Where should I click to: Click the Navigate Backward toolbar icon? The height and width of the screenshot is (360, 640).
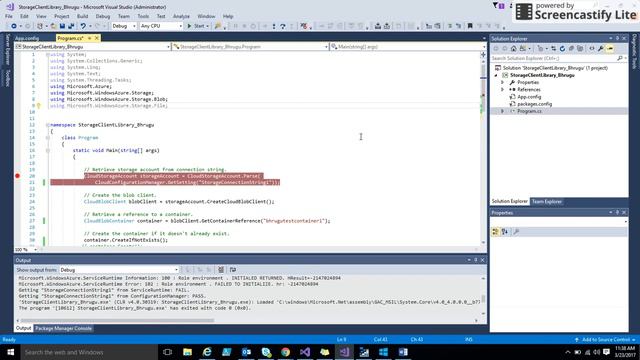[14, 26]
